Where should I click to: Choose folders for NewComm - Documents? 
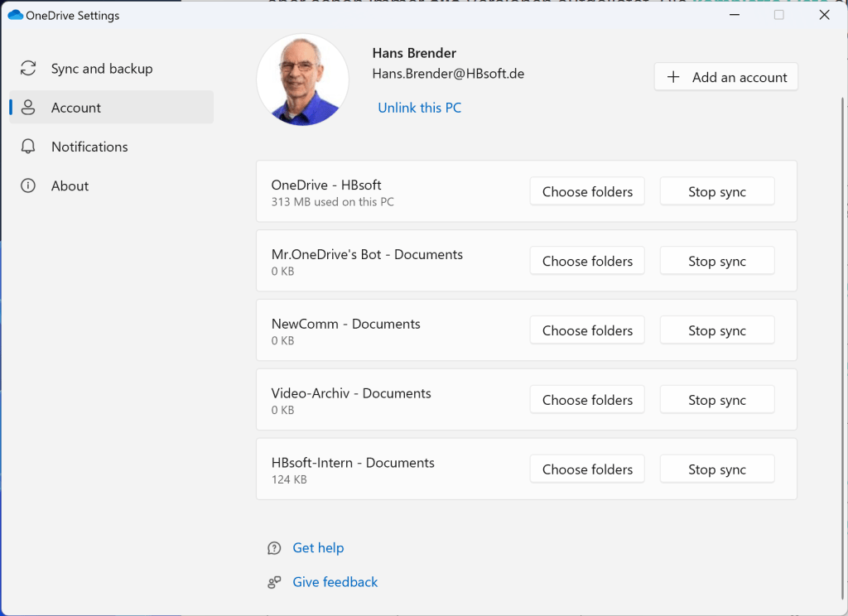(587, 331)
